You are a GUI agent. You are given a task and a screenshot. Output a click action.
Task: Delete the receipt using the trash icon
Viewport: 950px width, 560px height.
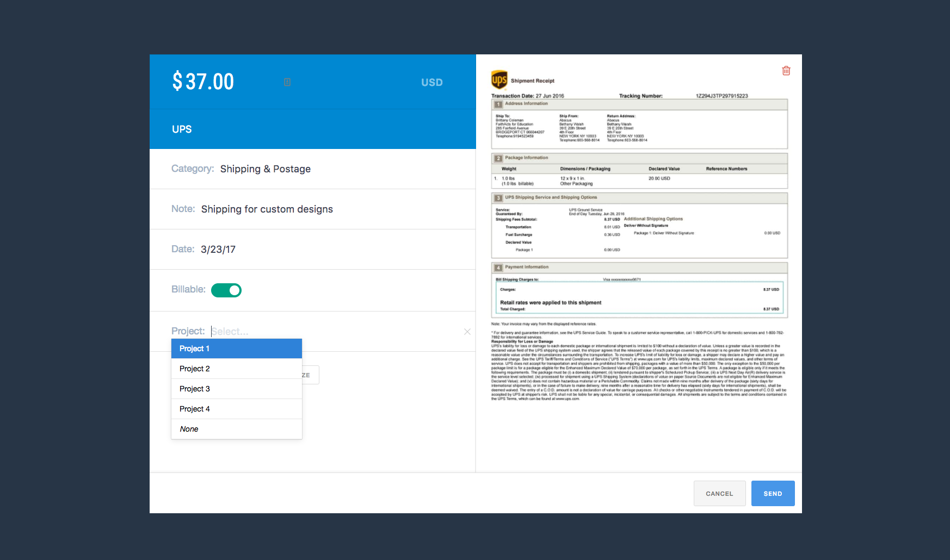[x=786, y=71]
